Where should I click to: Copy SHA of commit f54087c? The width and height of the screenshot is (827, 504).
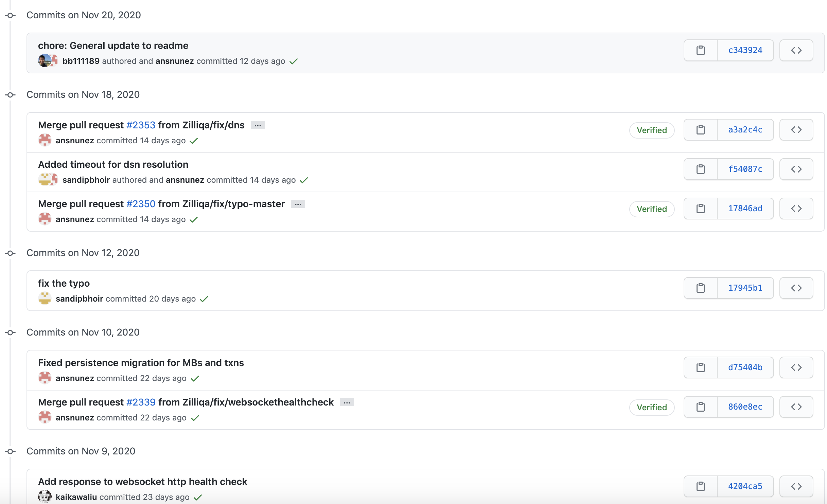[700, 169]
